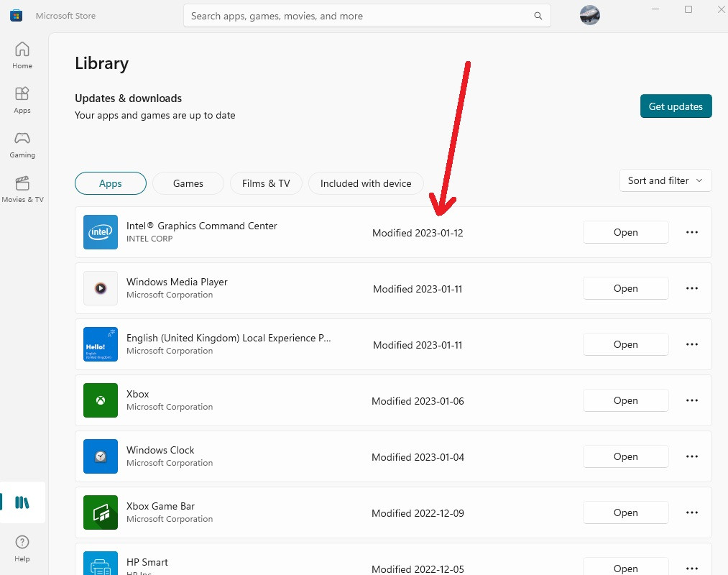Select the Apps filter tab
The width and height of the screenshot is (728, 575).
[111, 183]
